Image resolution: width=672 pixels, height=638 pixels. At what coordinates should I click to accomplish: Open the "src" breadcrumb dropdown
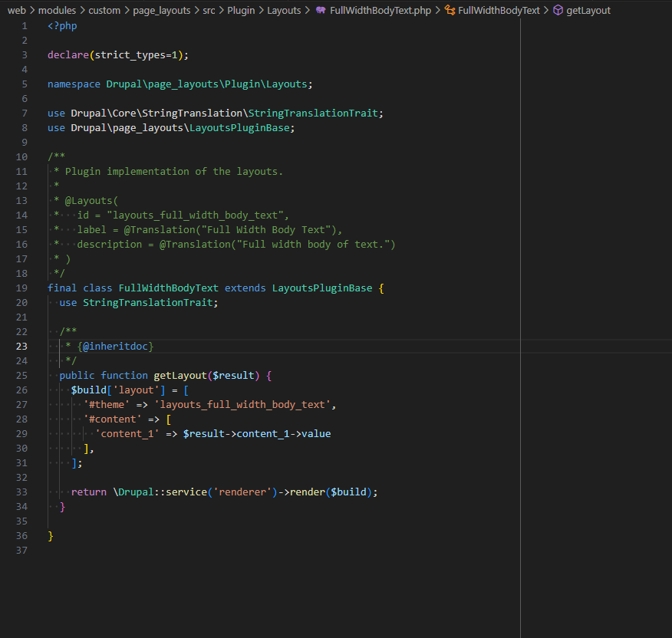(x=208, y=11)
